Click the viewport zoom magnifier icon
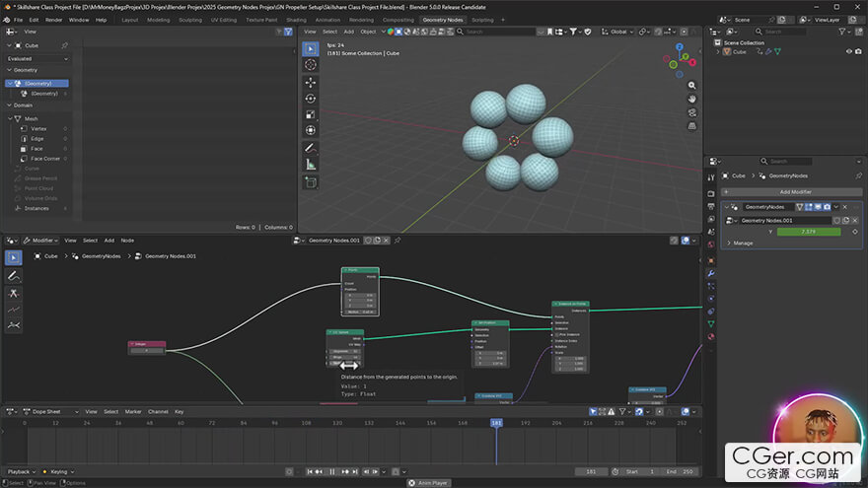This screenshot has height=488, width=868. coord(691,83)
